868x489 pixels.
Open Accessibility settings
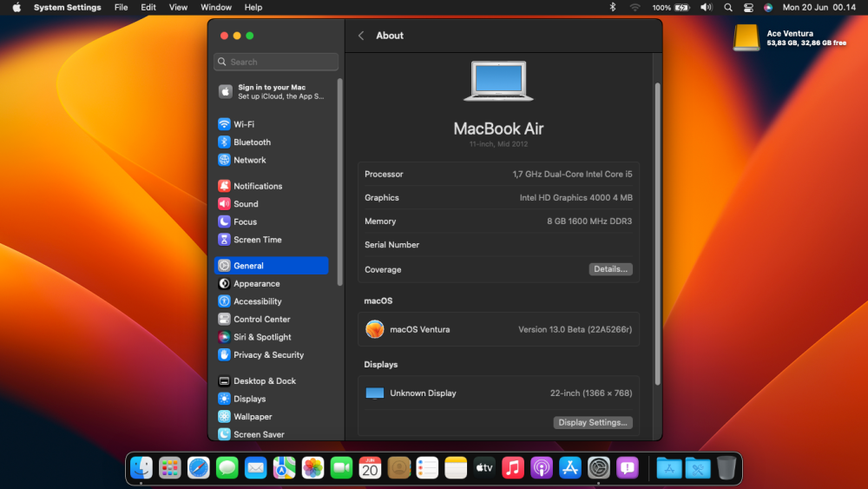pyautogui.click(x=271, y=301)
